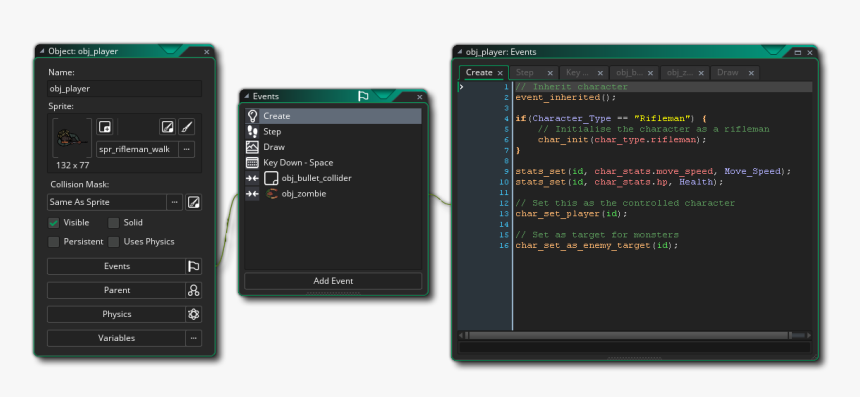The width and height of the screenshot is (860, 397).
Task: Click the edit collision mask icon
Action: pyautogui.click(x=193, y=202)
